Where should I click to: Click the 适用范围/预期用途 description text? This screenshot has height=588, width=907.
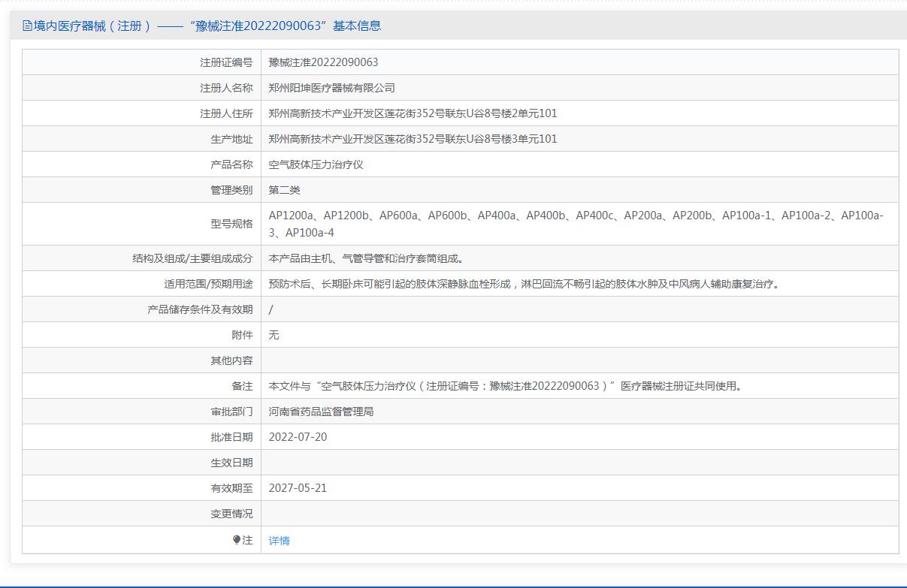(x=525, y=285)
